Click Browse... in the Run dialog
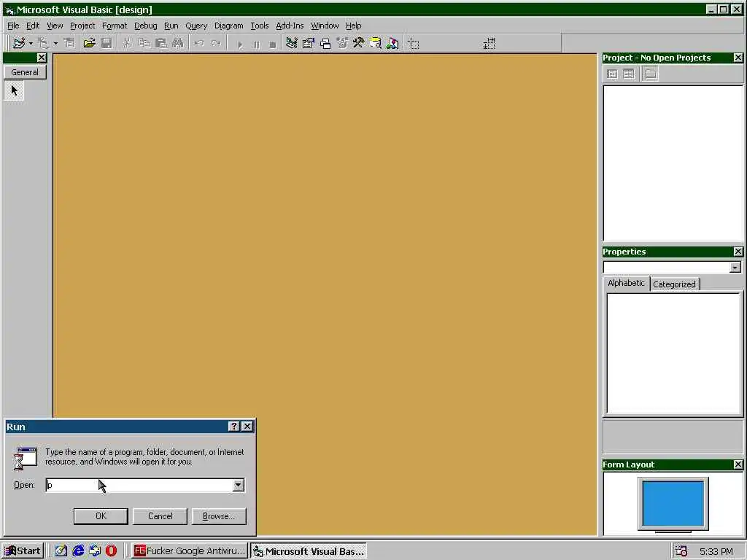747x560 pixels. click(219, 516)
